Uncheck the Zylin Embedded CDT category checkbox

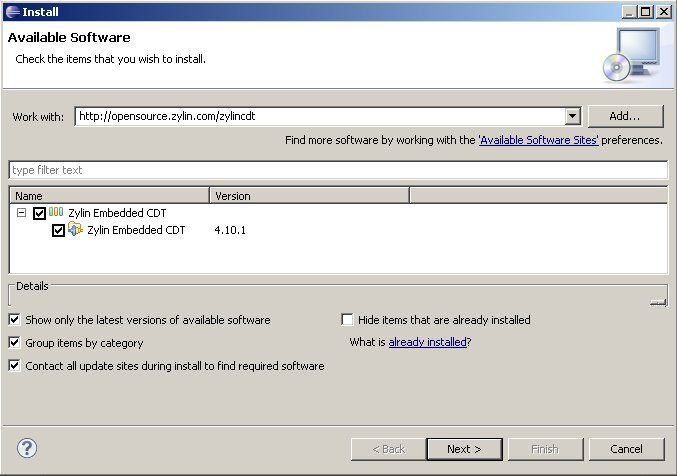tap(39, 213)
